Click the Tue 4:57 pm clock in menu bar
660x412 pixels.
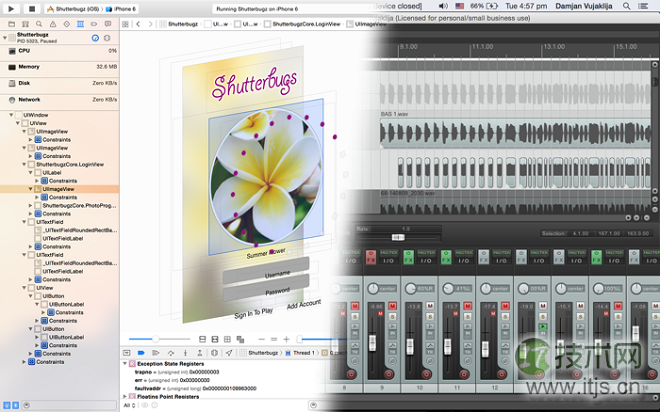526,6
